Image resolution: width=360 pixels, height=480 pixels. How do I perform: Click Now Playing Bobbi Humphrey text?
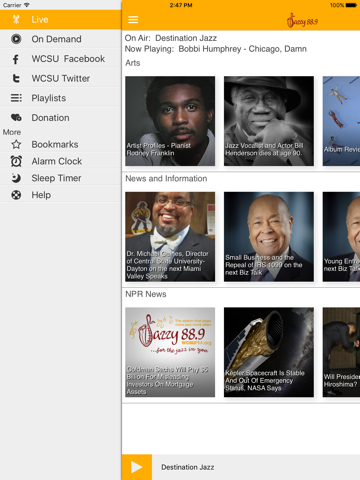pos(216,49)
